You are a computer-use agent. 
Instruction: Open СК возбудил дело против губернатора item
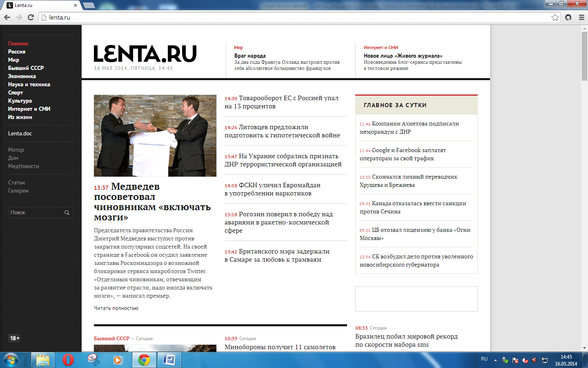416,260
